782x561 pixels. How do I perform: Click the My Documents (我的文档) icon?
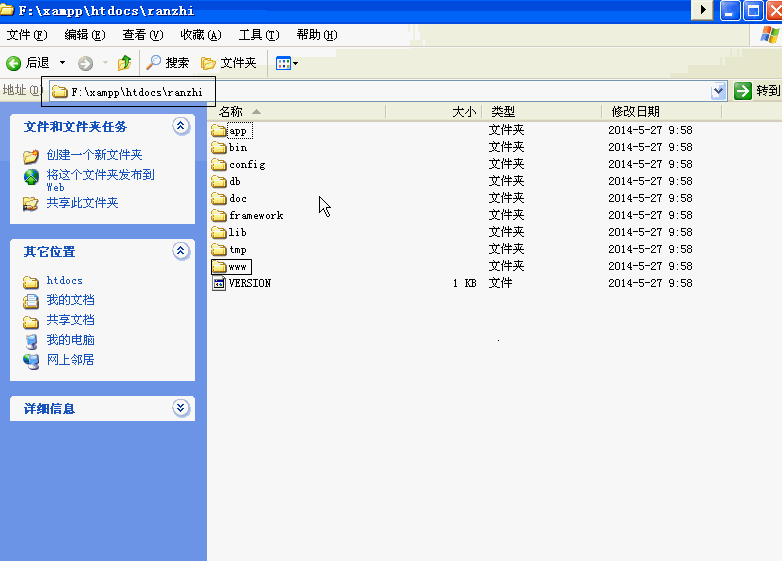(x=30, y=301)
